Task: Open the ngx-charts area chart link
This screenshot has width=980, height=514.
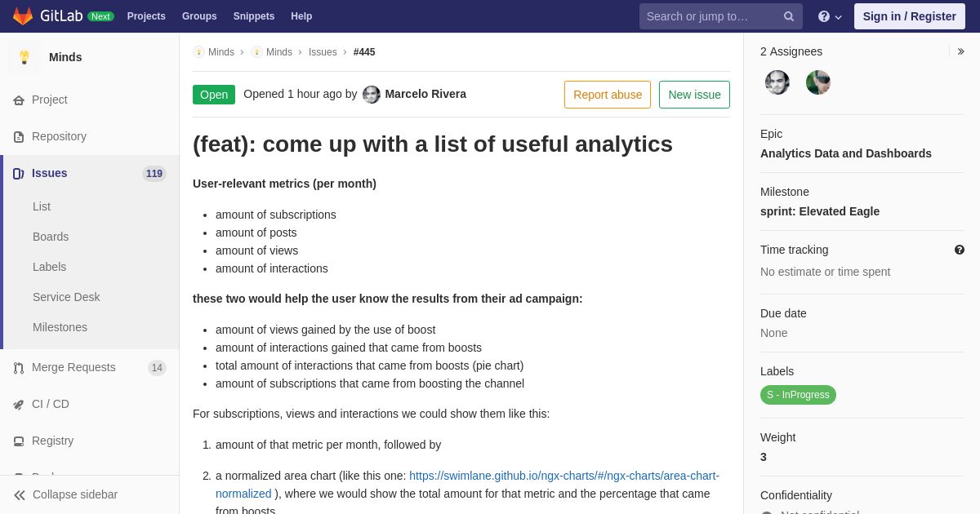Action: pyautogui.click(x=467, y=485)
